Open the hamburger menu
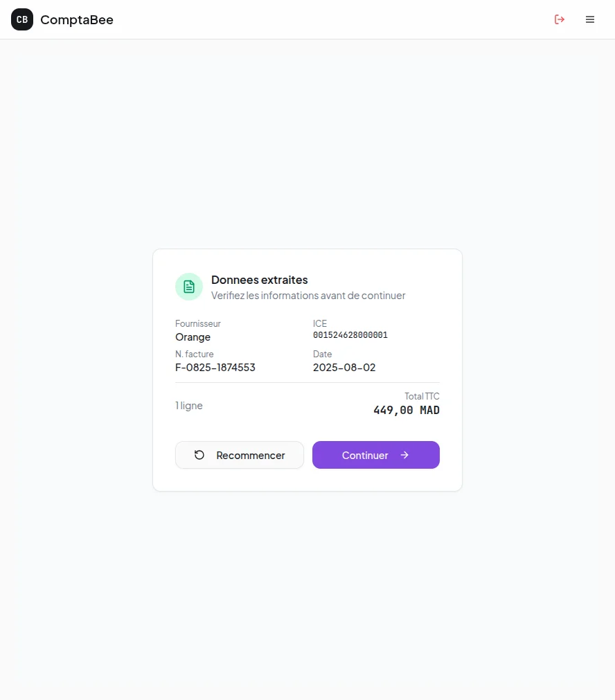615x700 pixels. 590,19
